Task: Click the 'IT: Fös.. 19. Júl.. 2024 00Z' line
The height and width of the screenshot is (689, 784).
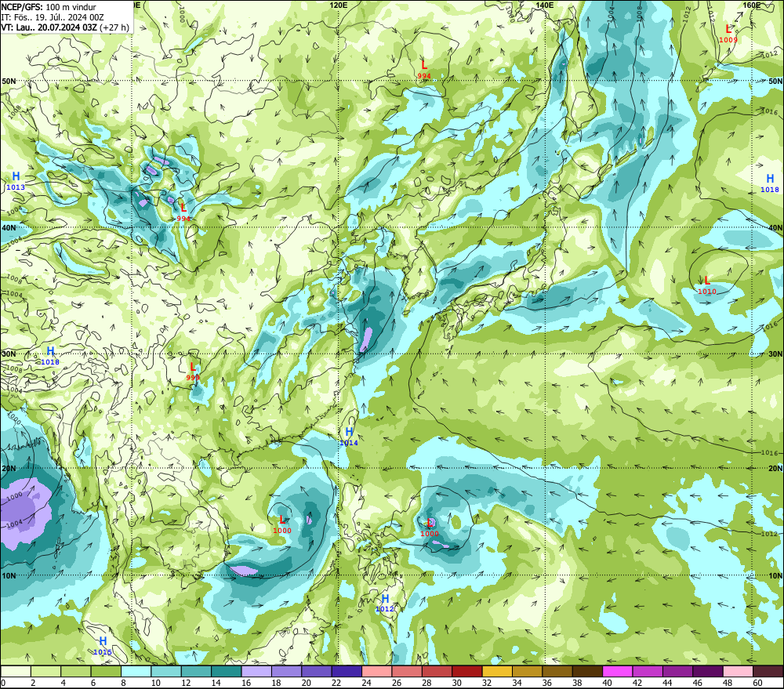Action: click(52, 17)
